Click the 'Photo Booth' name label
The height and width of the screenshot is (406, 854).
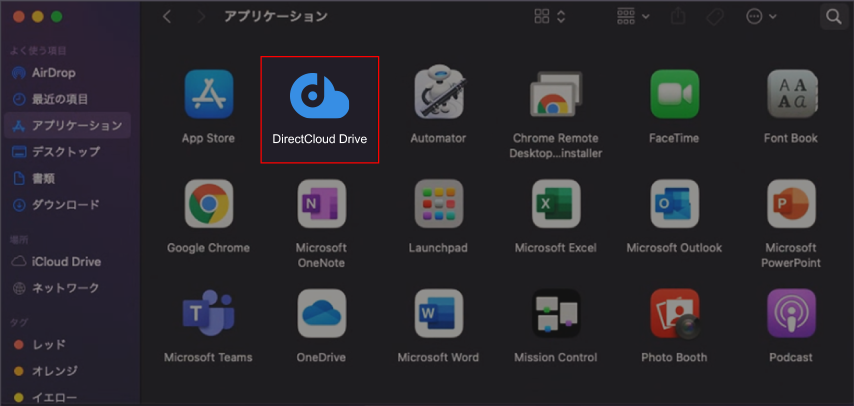click(674, 357)
